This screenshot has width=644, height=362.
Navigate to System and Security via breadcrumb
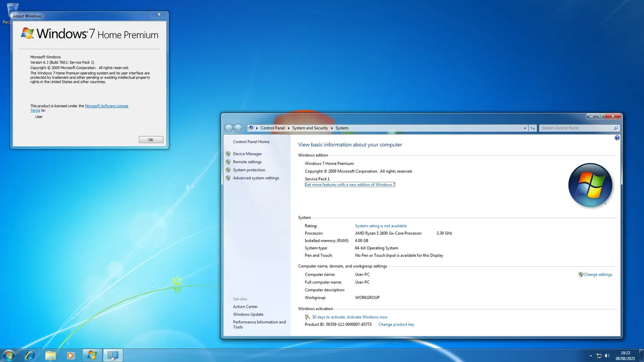310,128
